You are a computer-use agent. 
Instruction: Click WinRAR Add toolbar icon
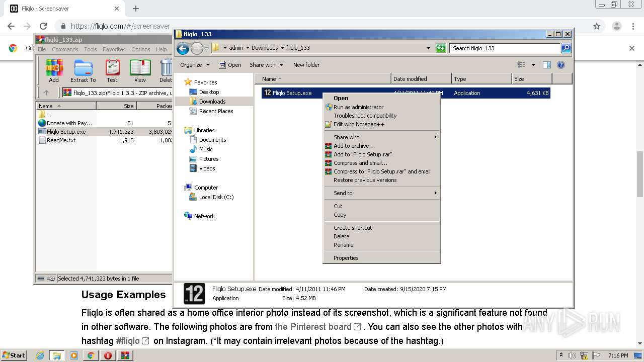point(54,71)
